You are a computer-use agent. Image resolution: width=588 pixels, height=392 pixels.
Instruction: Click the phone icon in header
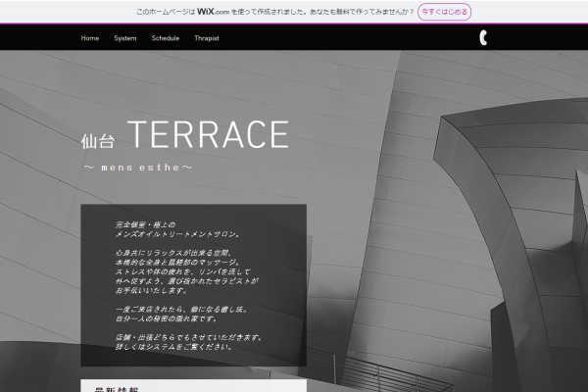click(x=483, y=38)
